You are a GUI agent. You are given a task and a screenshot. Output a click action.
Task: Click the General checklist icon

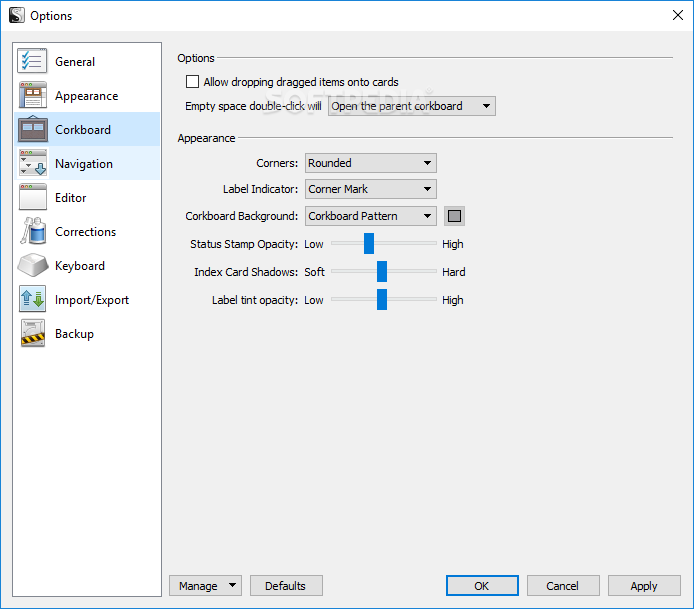tap(32, 61)
